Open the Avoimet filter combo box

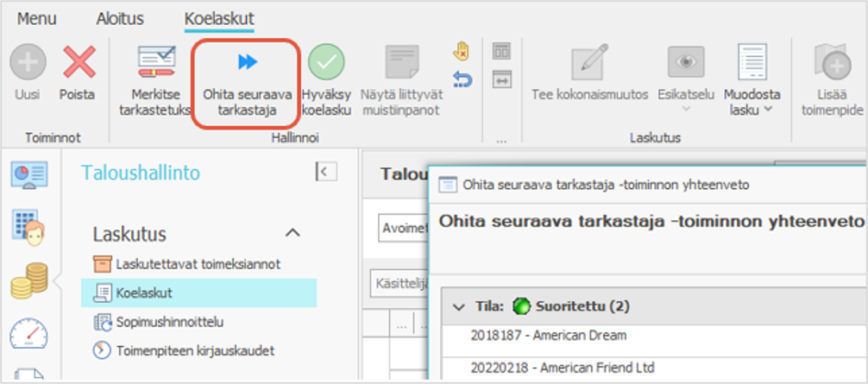click(x=404, y=229)
